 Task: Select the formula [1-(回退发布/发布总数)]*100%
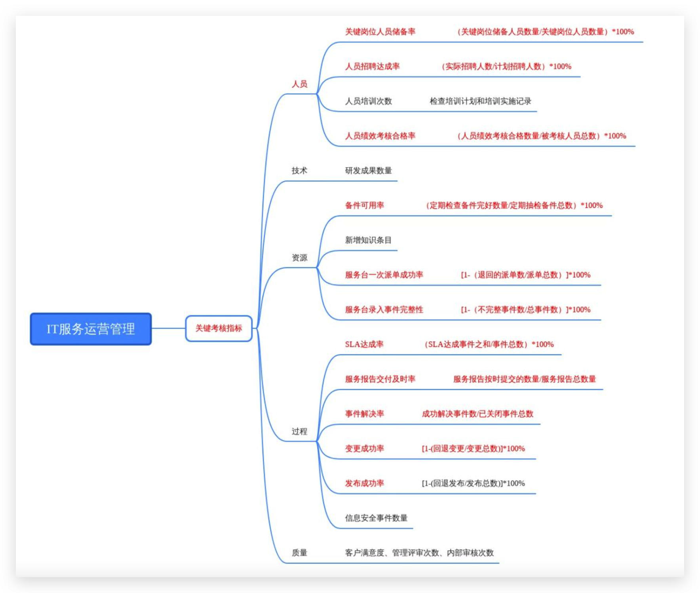coord(473,483)
